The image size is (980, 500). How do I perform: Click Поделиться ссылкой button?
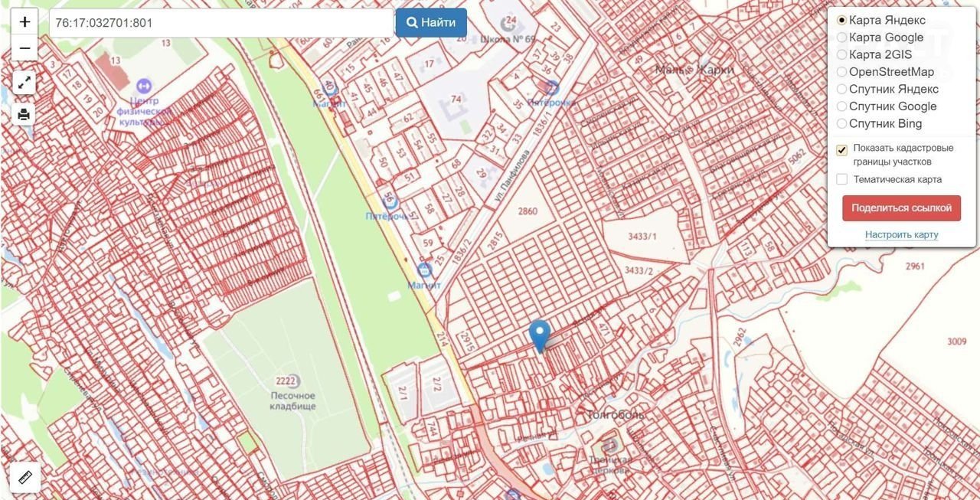[901, 208]
